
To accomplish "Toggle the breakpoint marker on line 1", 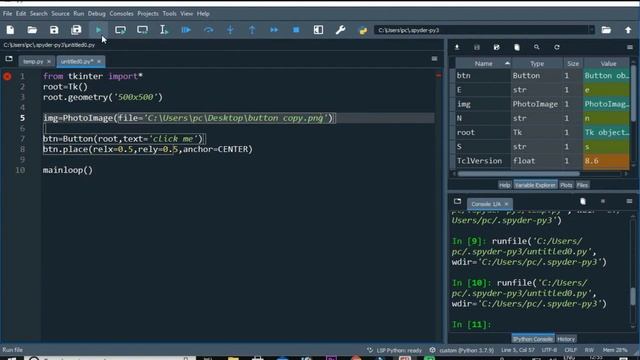I will pos(7,76).
